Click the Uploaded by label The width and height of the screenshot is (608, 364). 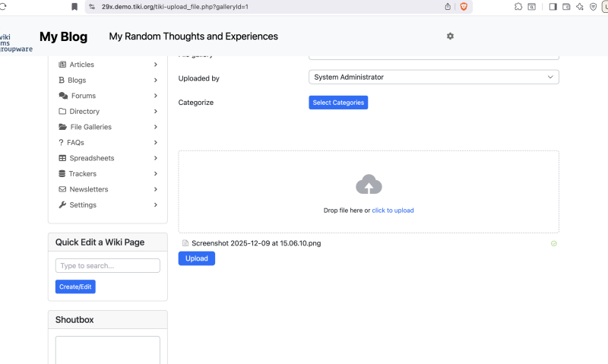tap(199, 78)
